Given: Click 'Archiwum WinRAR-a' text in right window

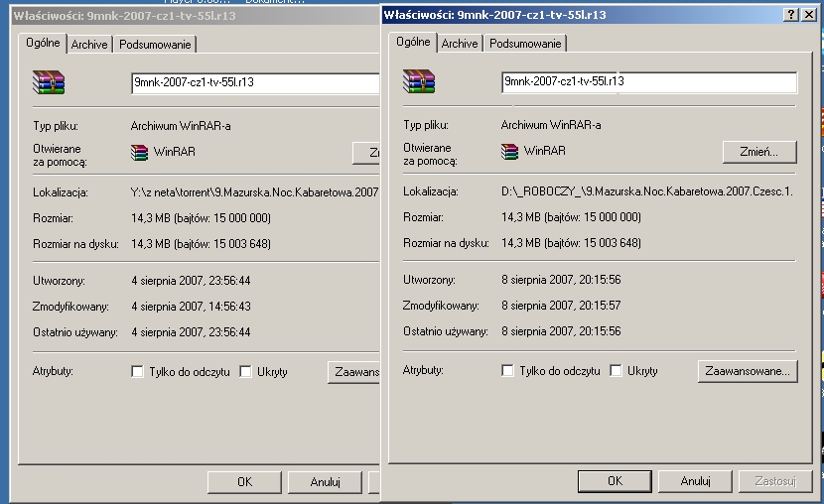Looking at the screenshot, I should coord(551,125).
